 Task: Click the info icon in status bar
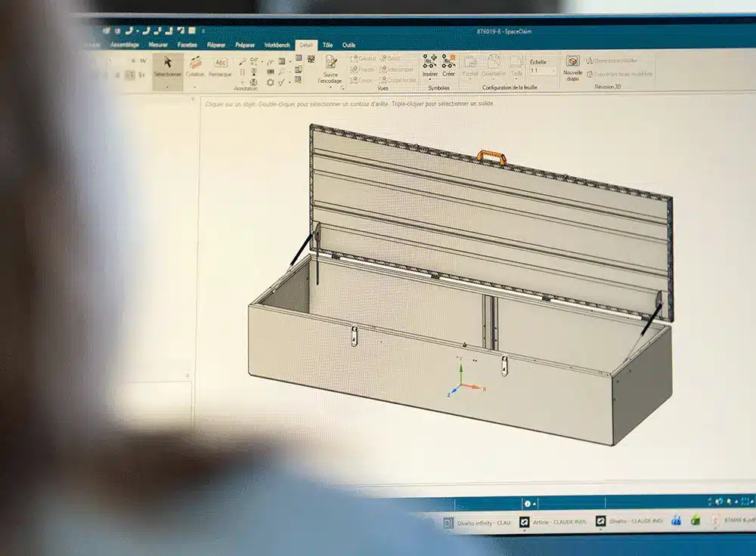[527, 503]
